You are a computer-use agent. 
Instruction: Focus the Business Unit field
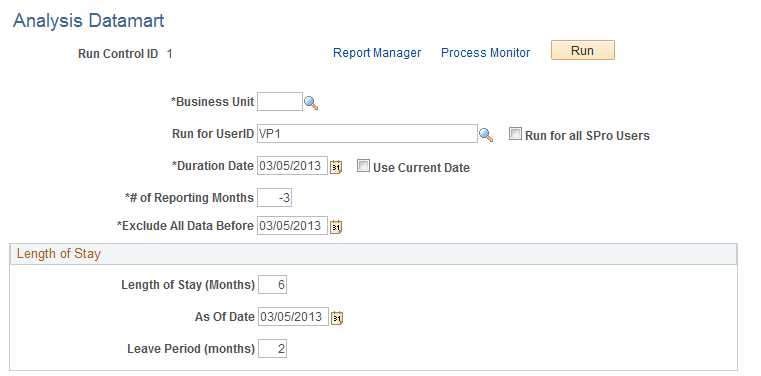click(280, 102)
